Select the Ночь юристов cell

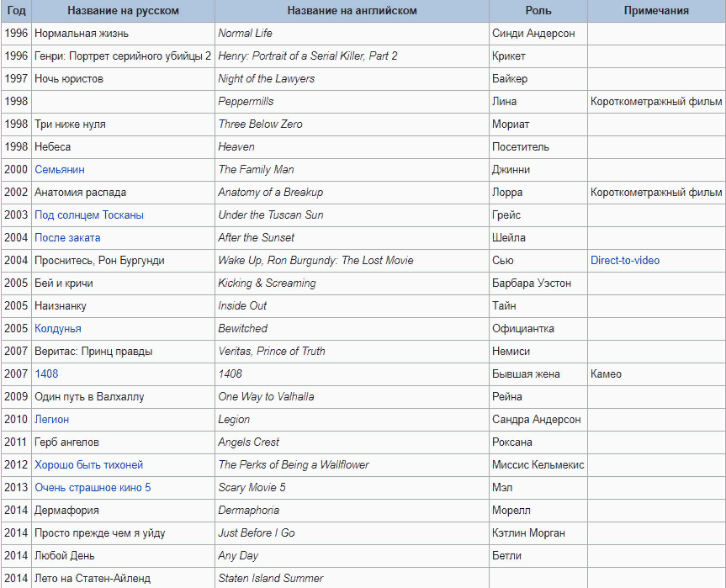[123, 79]
